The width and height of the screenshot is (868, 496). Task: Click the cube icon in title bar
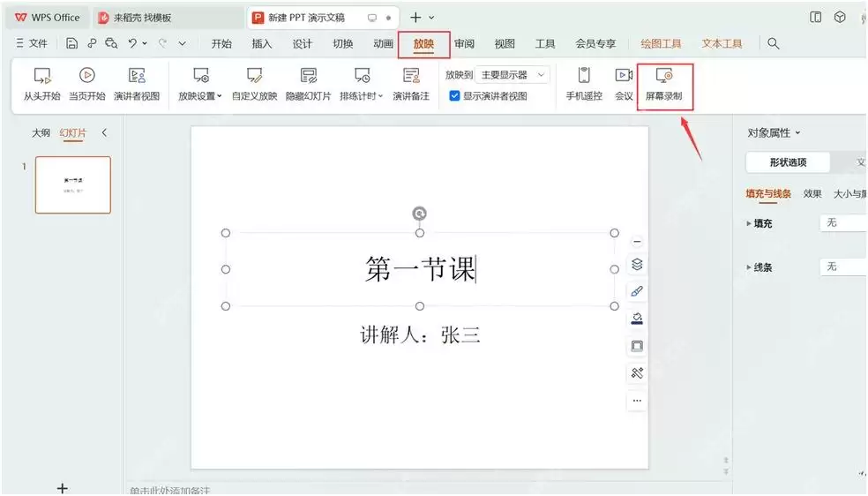click(840, 17)
